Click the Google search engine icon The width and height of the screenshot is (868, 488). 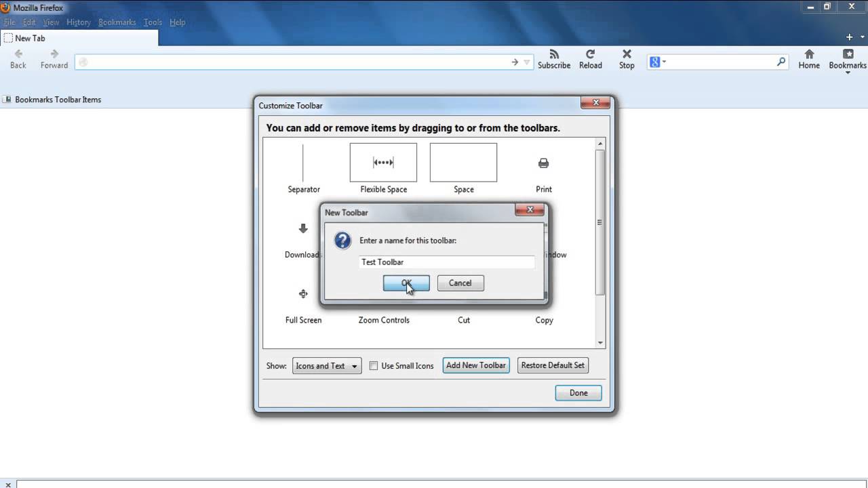(655, 62)
